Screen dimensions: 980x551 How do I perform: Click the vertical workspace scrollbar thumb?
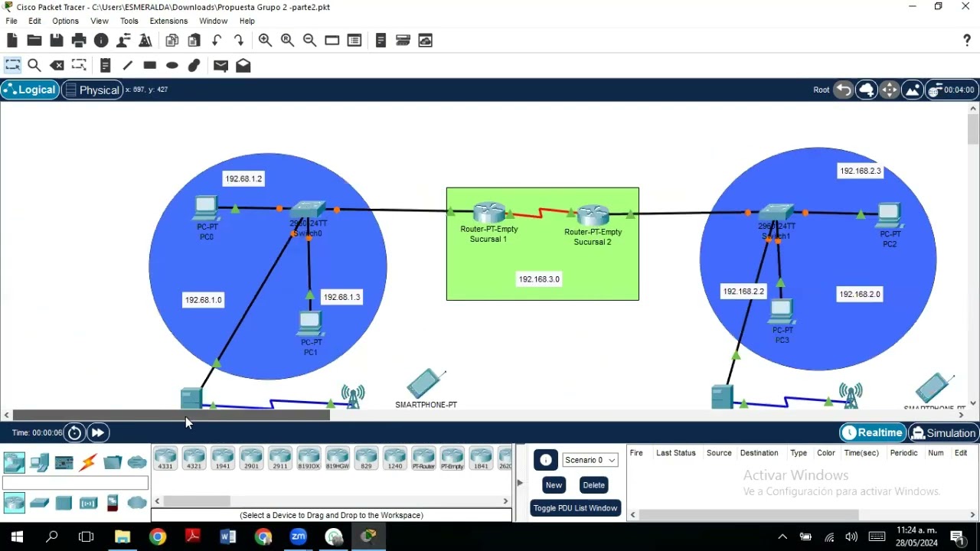(x=973, y=129)
